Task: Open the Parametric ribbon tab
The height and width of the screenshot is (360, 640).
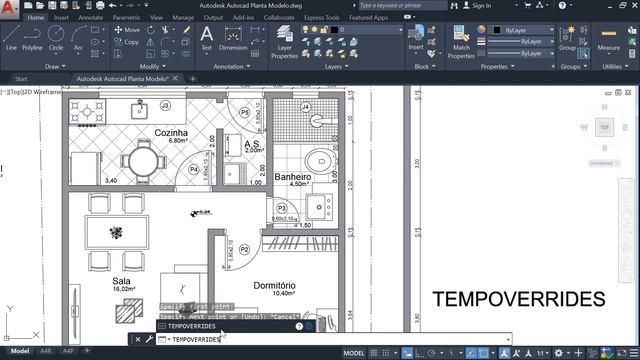Action: 126,18
